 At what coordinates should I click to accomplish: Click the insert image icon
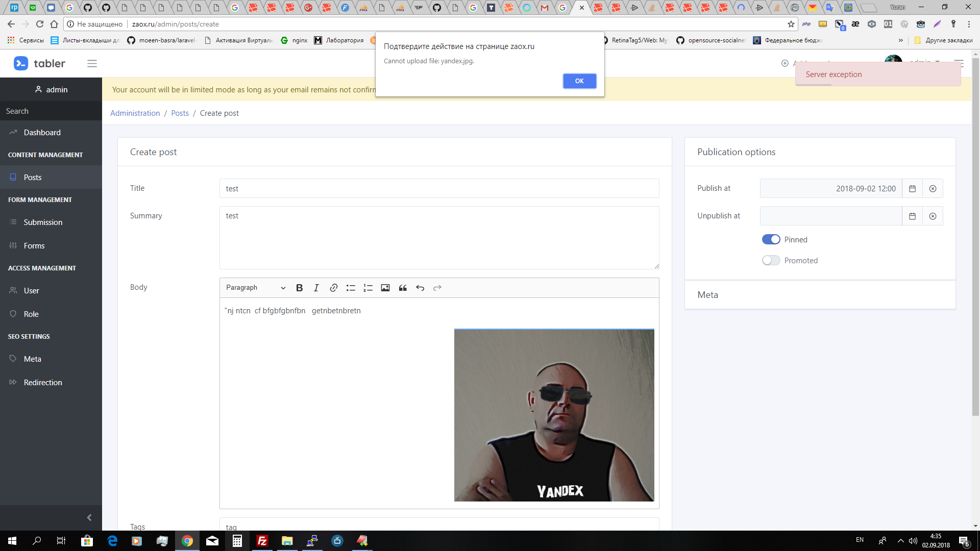coord(385,288)
